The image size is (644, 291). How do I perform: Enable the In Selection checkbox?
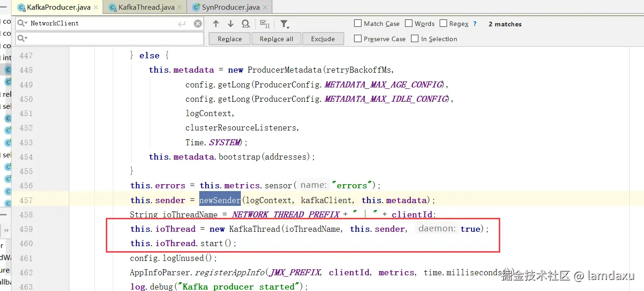(415, 38)
